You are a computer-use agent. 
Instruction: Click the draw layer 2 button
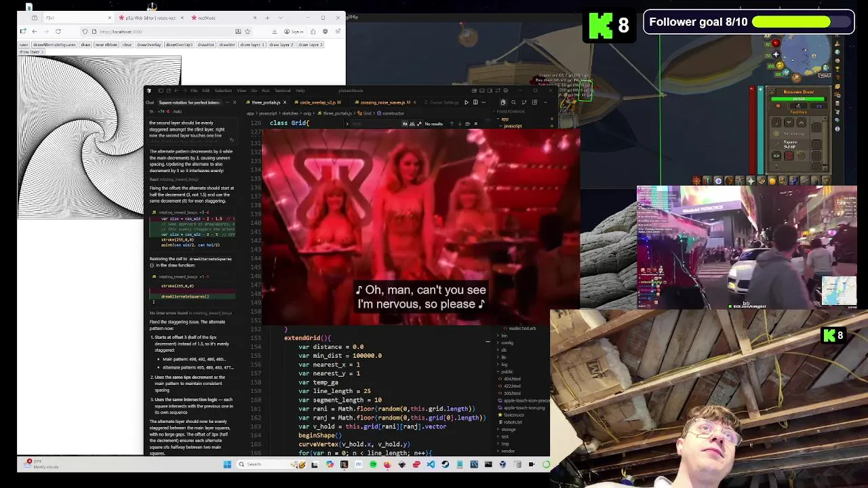281,45
